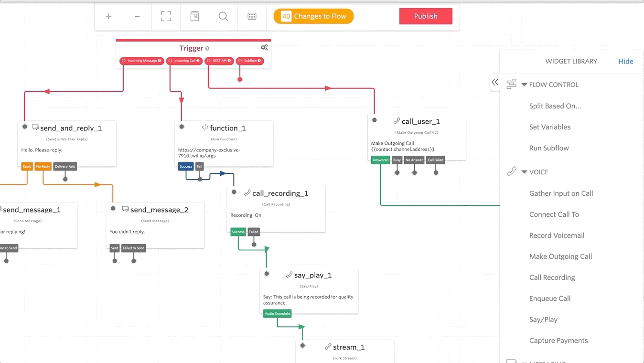644x363 pixels.
Task: Click the Success tag on function_1
Action: [186, 166]
